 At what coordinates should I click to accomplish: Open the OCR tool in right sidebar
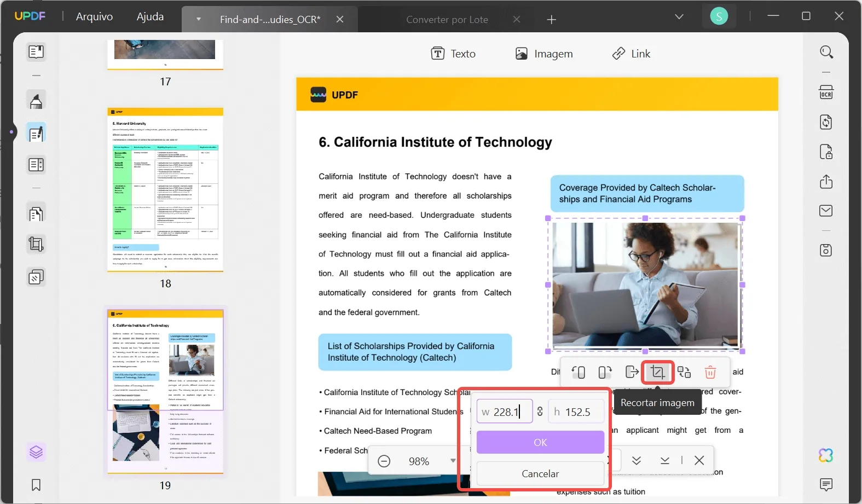point(826,92)
